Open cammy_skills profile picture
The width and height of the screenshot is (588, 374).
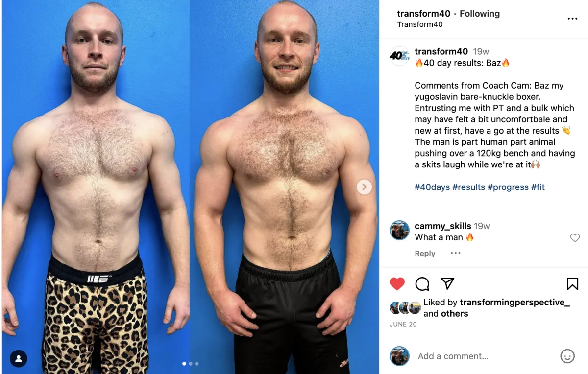tap(399, 230)
